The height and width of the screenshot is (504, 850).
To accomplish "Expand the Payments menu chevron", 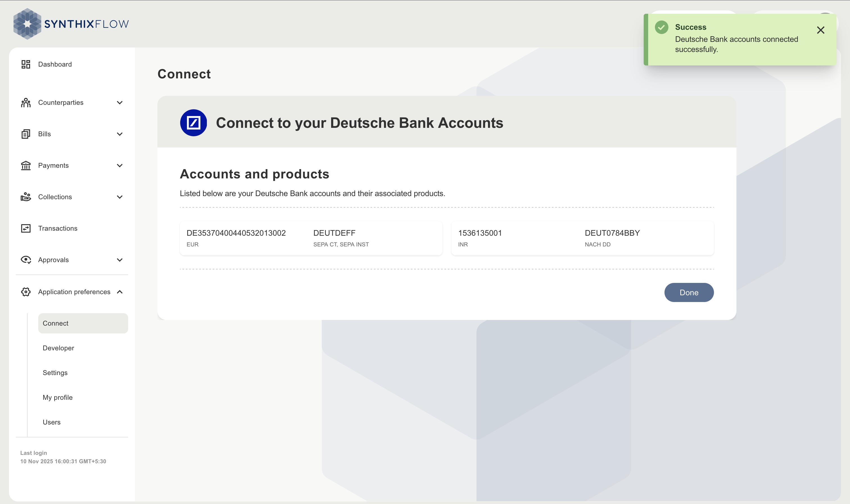I will click(x=119, y=165).
